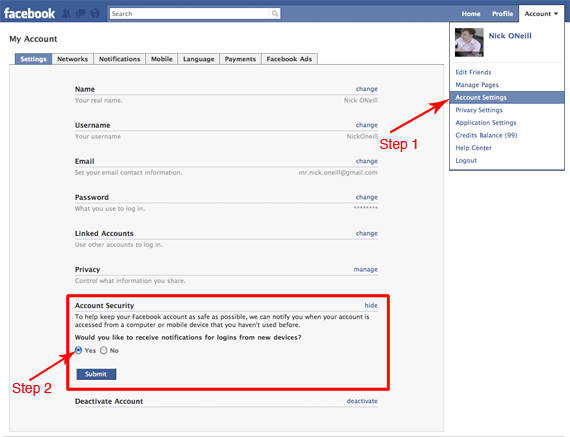This screenshot has height=437, width=570.
Task: Open notifications globe icon in header
Action: [x=95, y=13]
